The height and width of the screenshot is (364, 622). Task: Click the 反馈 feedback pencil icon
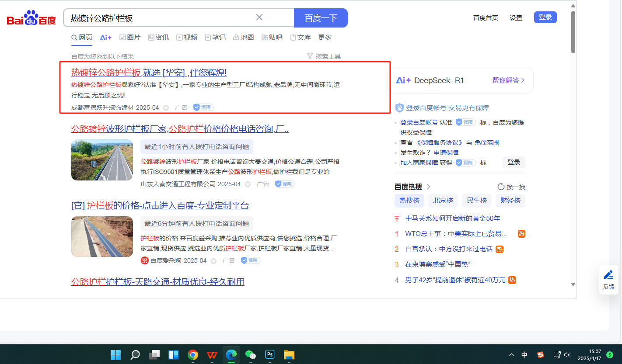pos(608,275)
